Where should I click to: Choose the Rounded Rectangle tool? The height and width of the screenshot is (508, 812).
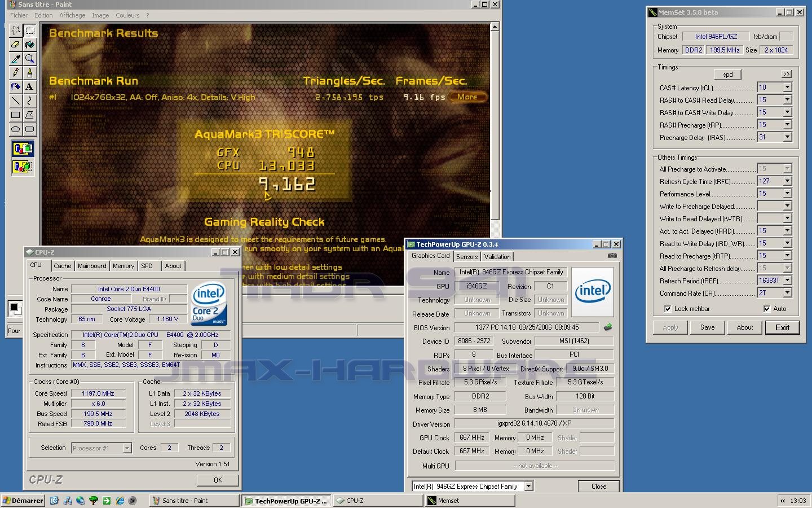[30, 129]
